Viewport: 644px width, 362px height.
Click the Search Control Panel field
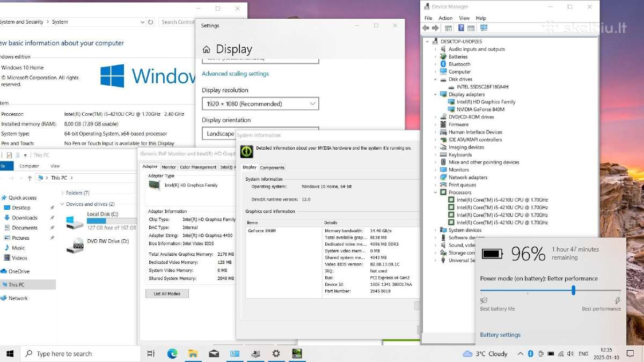pos(177,22)
